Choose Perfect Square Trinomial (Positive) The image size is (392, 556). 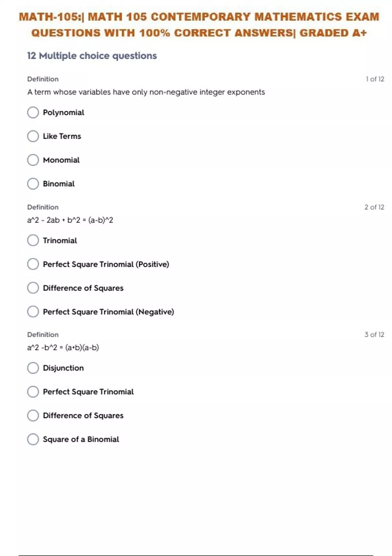click(33, 264)
